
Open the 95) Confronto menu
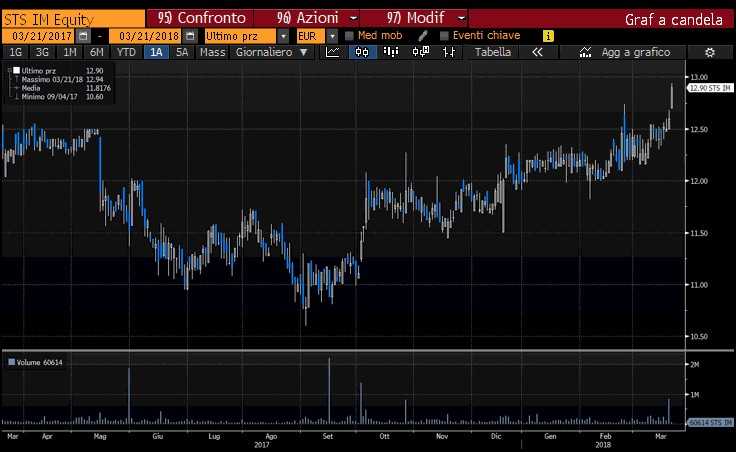[201, 18]
